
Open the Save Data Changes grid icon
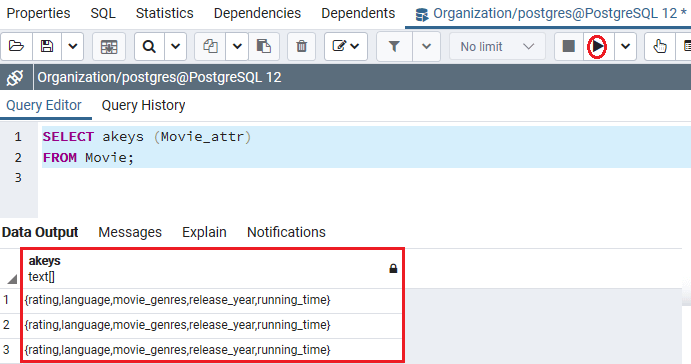tap(109, 46)
